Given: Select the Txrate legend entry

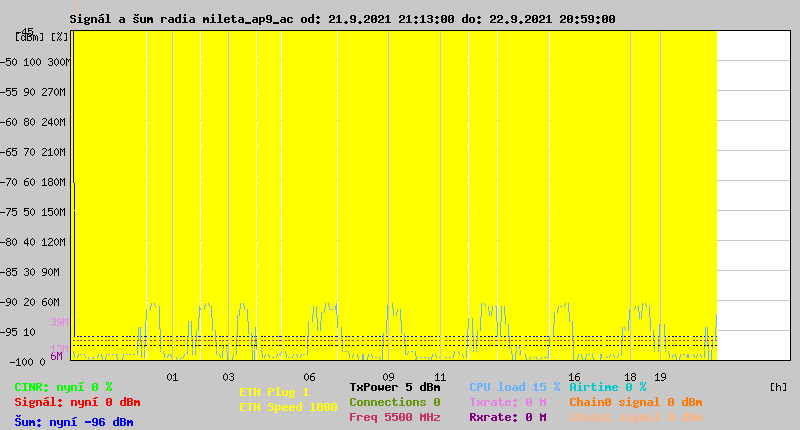Looking at the screenshot, I should (x=507, y=402).
